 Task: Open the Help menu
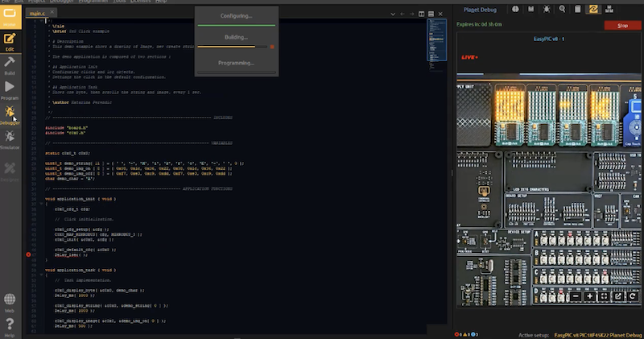(161, 2)
